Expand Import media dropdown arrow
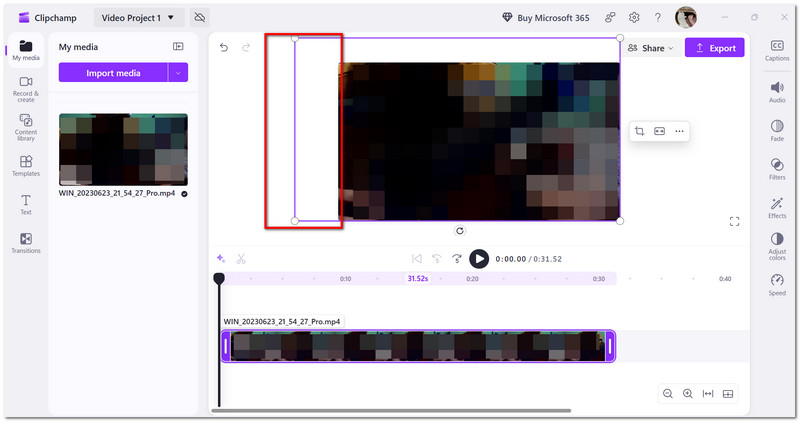 178,73
